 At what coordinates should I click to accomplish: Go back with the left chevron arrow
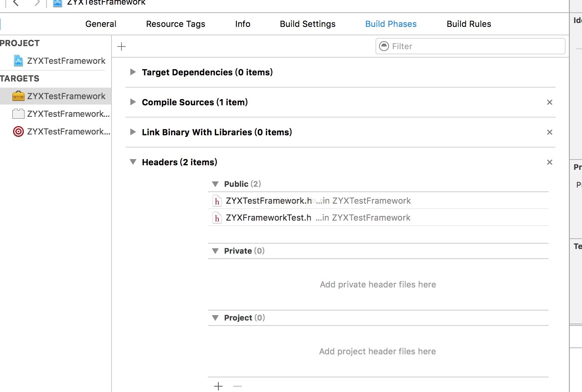click(x=16, y=3)
